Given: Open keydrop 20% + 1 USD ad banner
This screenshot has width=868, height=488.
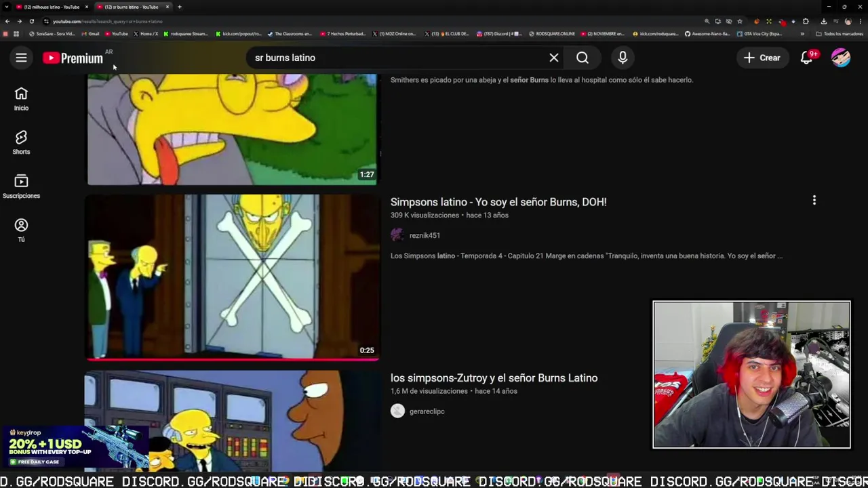Looking at the screenshot, I should coord(75,446).
